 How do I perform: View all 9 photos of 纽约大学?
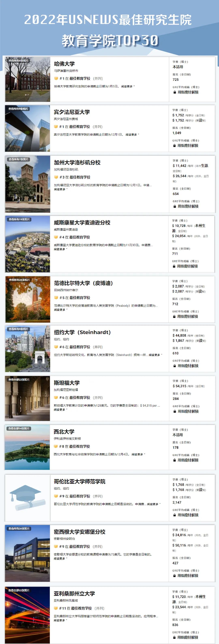(18, 329)
